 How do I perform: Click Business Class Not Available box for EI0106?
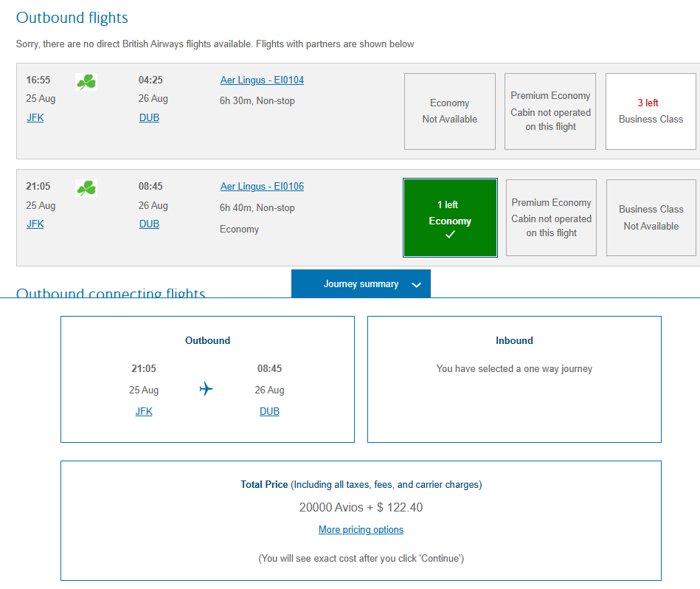click(x=651, y=218)
